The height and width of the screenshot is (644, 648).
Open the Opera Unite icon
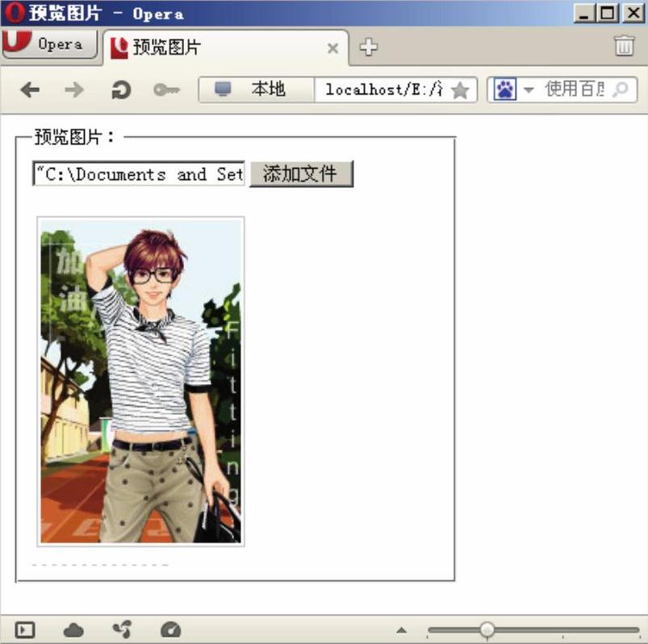pos(123,629)
